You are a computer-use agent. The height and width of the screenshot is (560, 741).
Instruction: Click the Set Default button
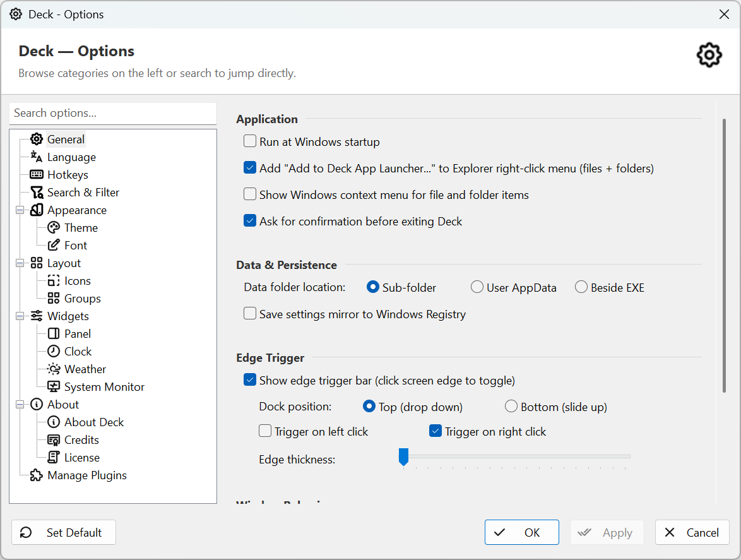(64, 533)
